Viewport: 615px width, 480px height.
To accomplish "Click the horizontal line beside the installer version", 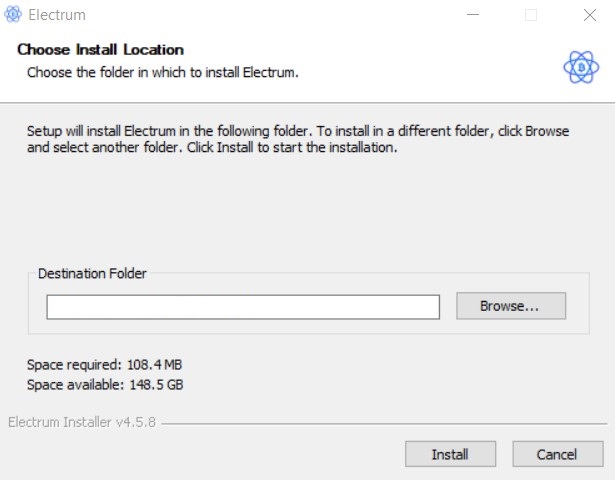I will point(384,424).
